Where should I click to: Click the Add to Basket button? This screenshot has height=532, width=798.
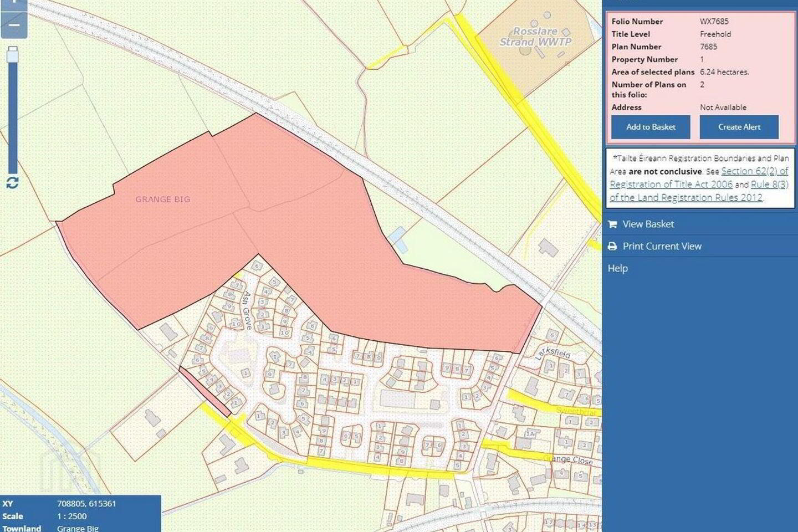(x=651, y=127)
